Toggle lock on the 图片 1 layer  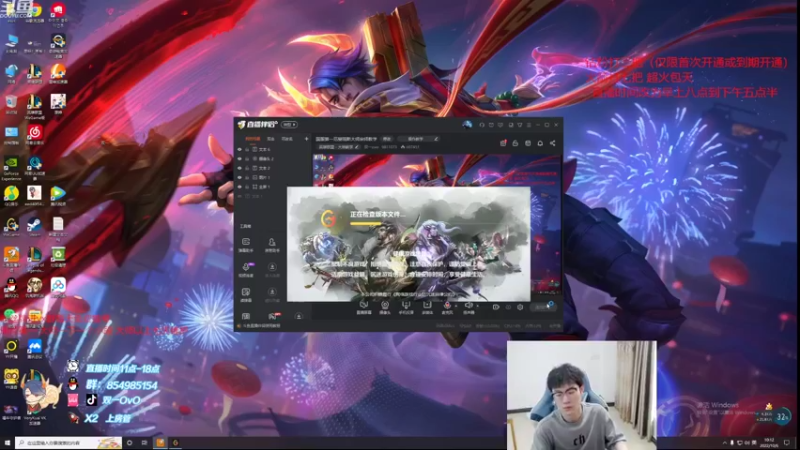[x=247, y=178]
